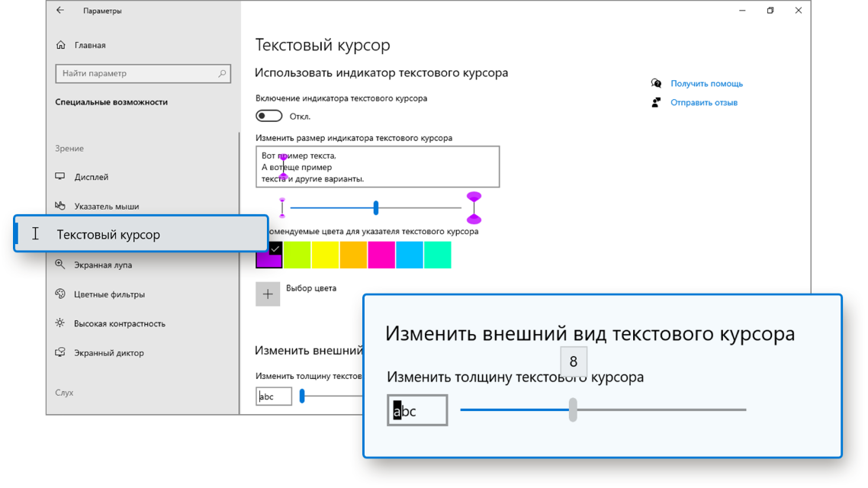Select the Дисплей monitor icon
The image size is (868, 488).
pos(60,176)
